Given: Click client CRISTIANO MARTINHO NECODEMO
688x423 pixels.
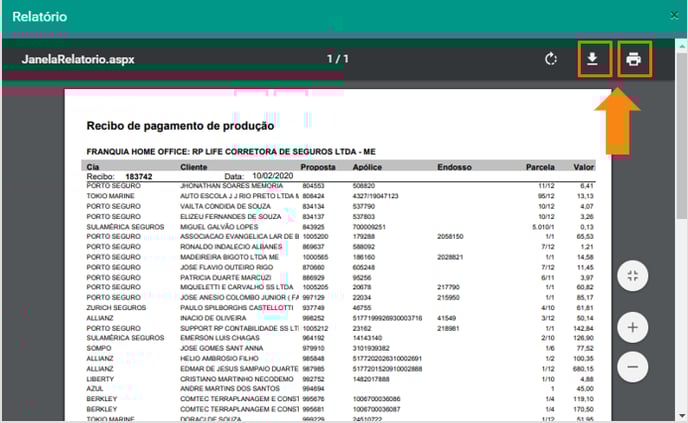Looking at the screenshot, I should (x=236, y=379).
